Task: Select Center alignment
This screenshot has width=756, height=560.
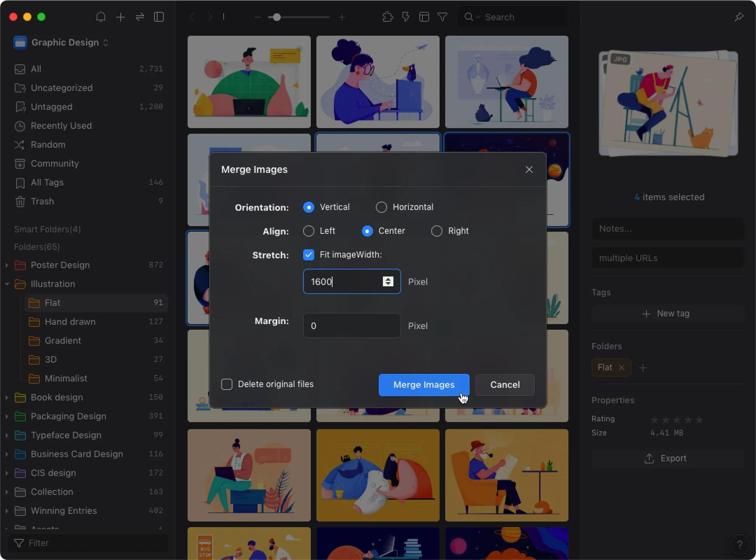Action: point(367,231)
